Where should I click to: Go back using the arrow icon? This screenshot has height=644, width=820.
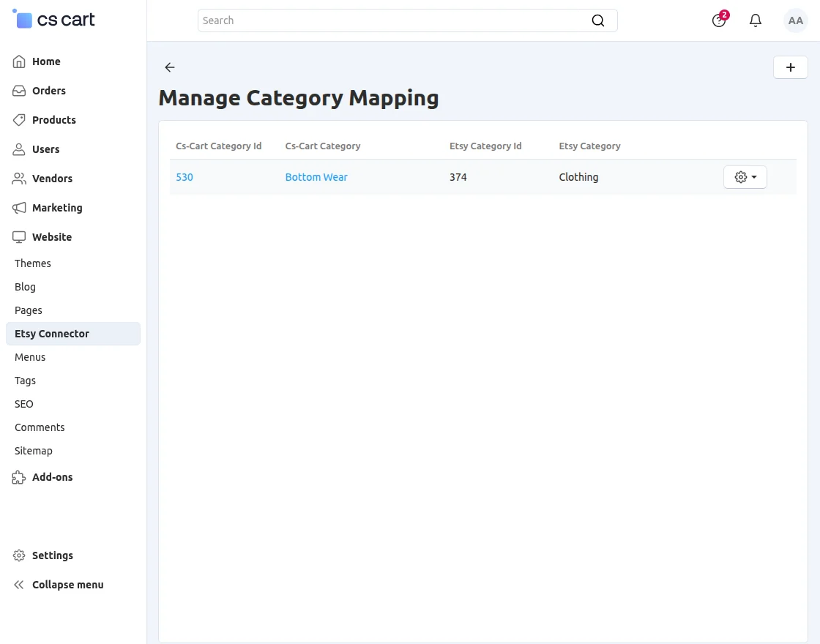(169, 67)
